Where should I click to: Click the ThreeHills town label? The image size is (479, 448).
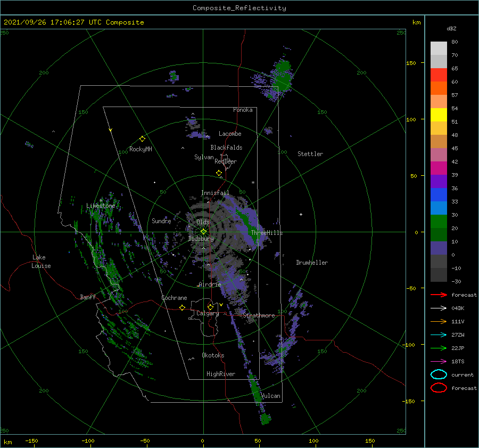[267, 233]
